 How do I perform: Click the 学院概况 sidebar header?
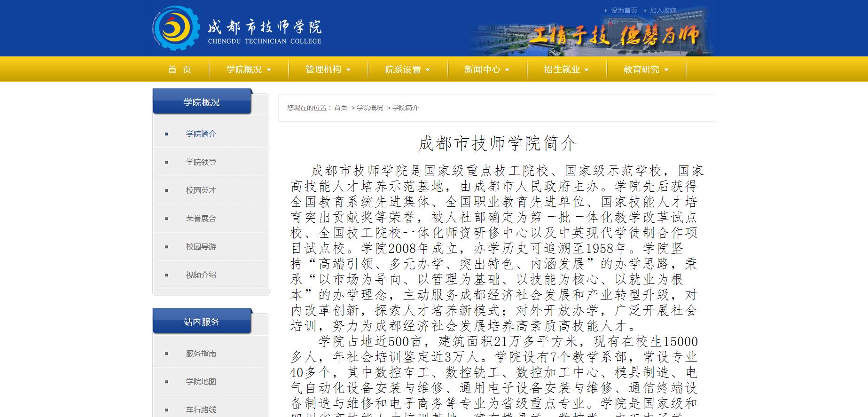click(202, 102)
